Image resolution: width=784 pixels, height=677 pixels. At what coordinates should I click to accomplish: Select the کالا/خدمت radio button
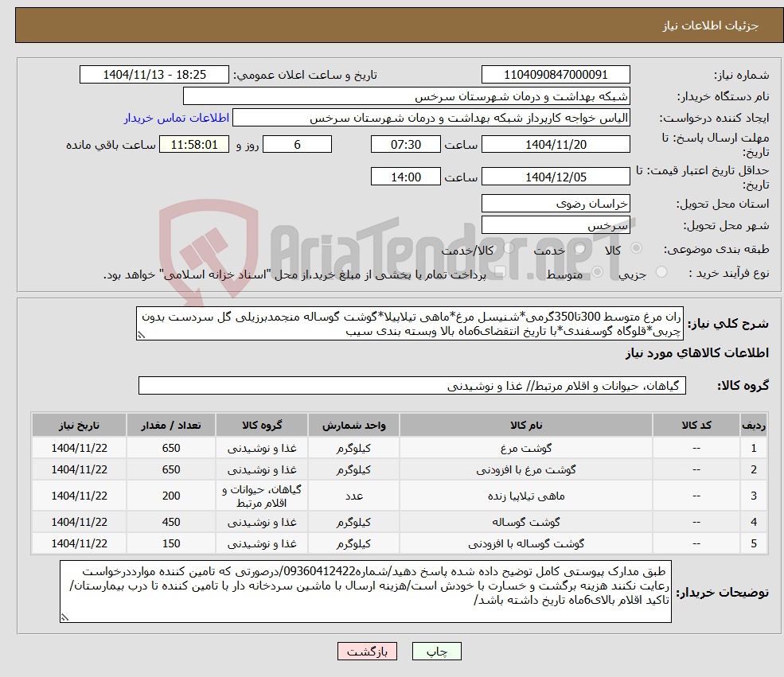pyautogui.click(x=509, y=248)
